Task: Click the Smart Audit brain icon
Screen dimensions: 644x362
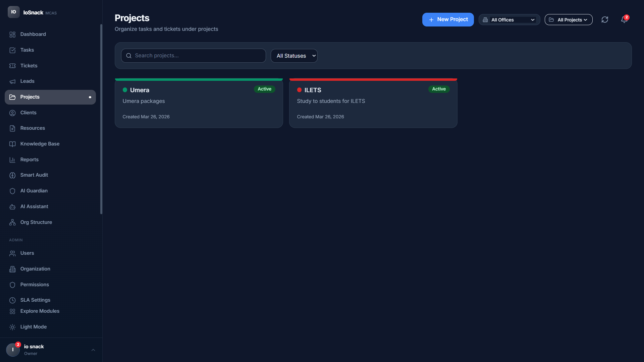Action: click(x=12, y=175)
